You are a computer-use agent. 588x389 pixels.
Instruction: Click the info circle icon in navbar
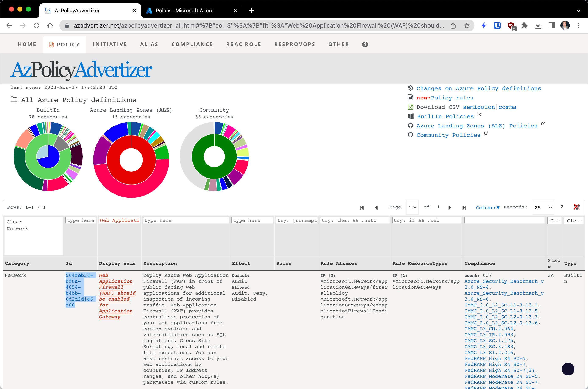(365, 44)
